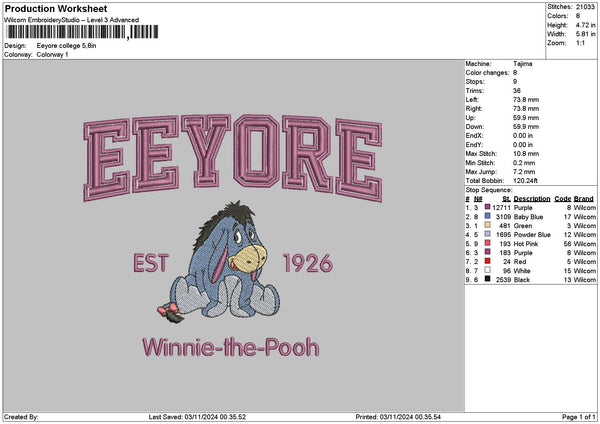This screenshot has width=600, height=424.
Task: Click the Description column header
Action: click(532, 199)
